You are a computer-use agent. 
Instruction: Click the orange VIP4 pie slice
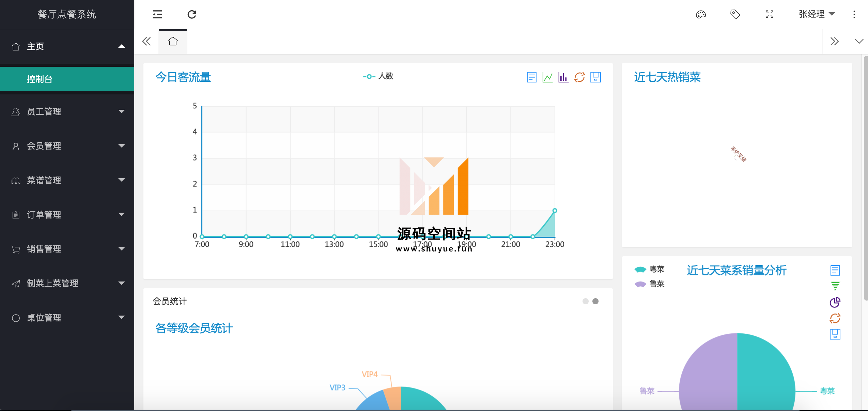(394, 398)
